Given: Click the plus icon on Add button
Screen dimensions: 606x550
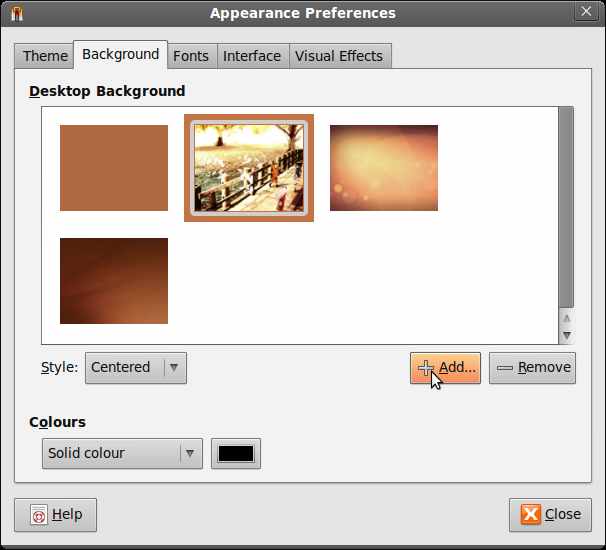Looking at the screenshot, I should click(x=426, y=367).
